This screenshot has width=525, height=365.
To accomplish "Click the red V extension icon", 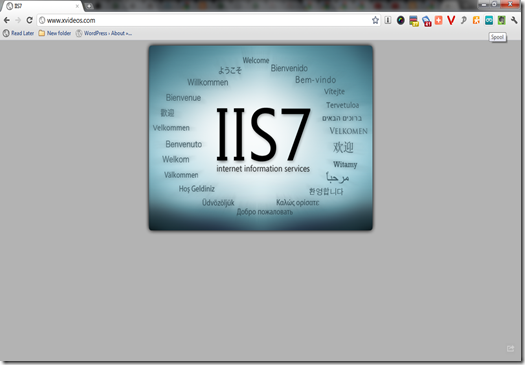I will 451,20.
